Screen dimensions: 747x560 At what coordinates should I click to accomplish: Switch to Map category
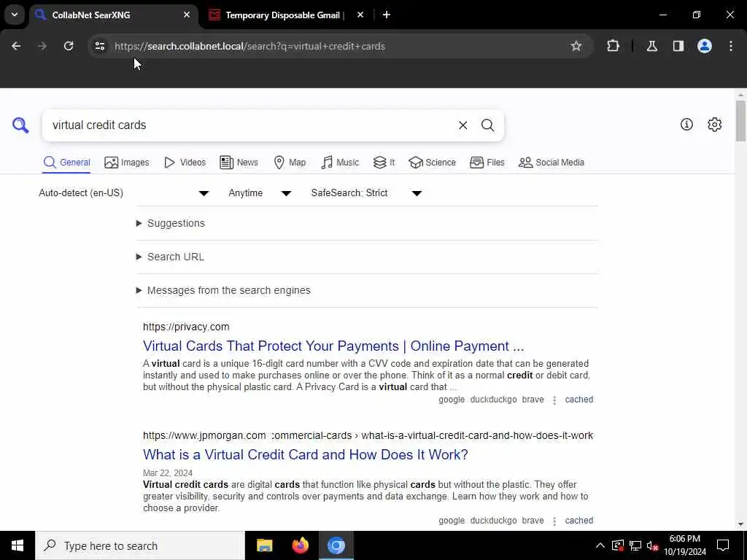(290, 163)
